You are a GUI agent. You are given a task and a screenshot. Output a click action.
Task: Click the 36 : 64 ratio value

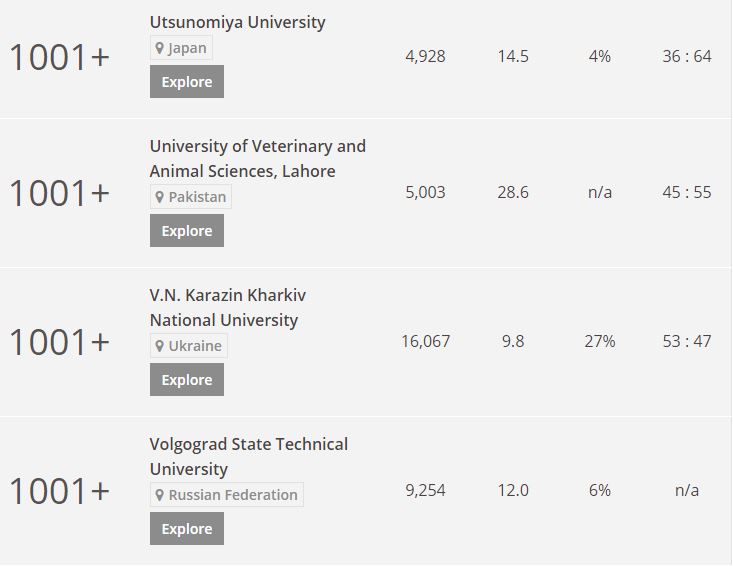pos(687,56)
